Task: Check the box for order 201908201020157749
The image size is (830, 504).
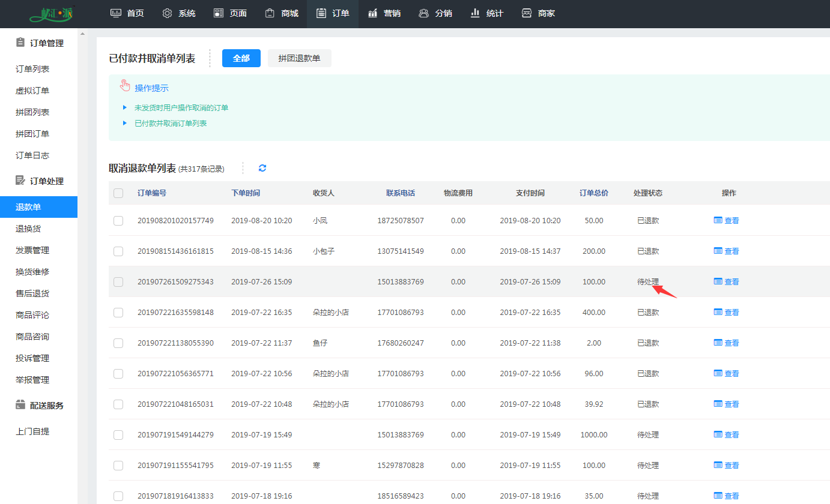Action: 118,221
